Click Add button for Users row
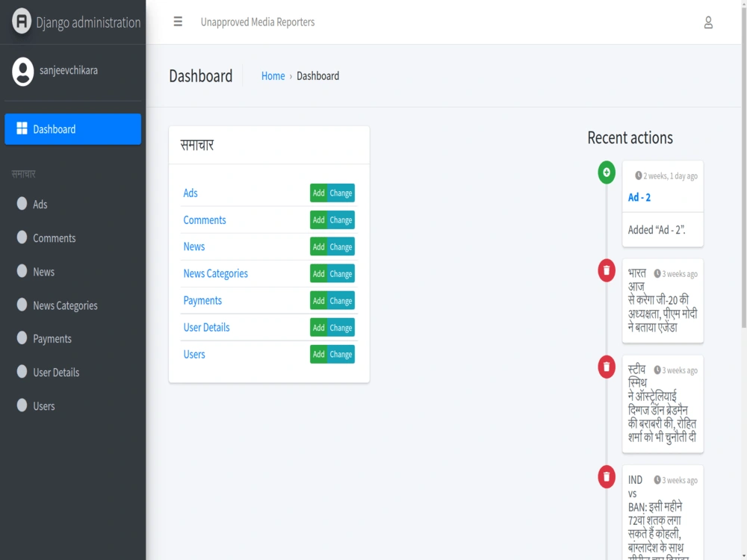 click(319, 354)
